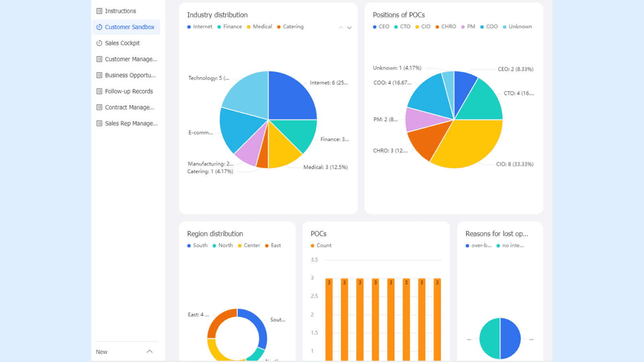
Task: Click the 'CIO: 8 (33.33%)' label
Action: 515,164
